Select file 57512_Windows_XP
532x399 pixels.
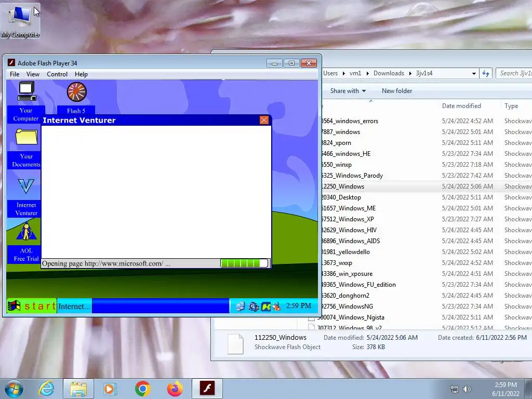348,219
